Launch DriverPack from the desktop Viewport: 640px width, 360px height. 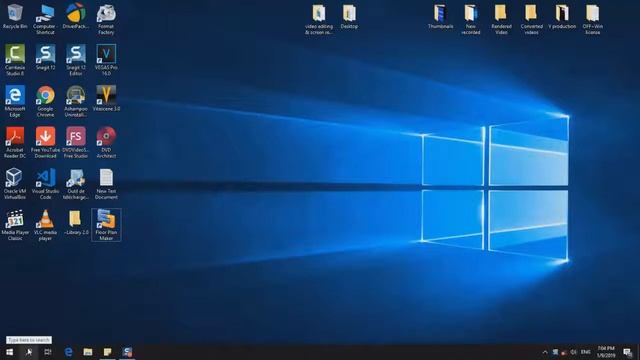(x=76, y=17)
